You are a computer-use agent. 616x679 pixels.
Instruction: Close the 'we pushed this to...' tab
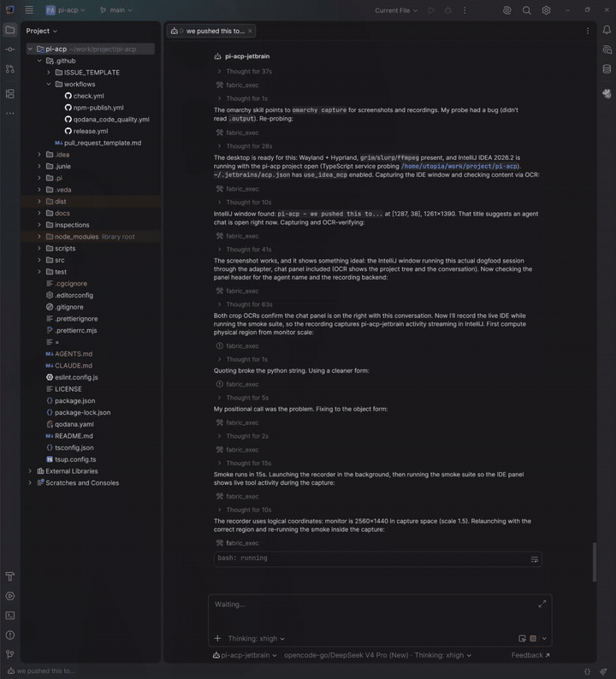(250, 31)
